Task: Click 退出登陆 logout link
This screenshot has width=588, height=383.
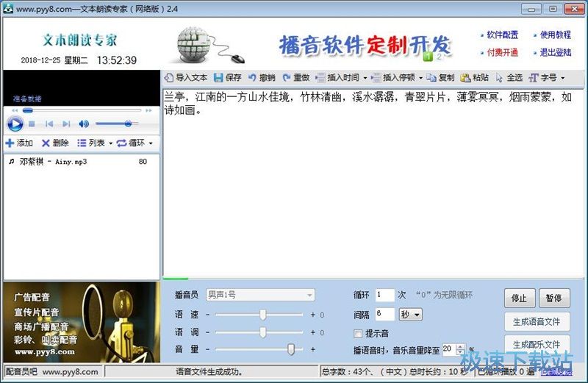Action: (556, 52)
